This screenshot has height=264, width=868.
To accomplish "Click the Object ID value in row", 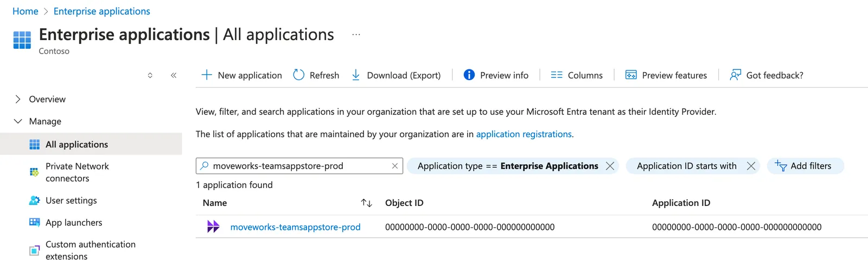I will pyautogui.click(x=470, y=227).
